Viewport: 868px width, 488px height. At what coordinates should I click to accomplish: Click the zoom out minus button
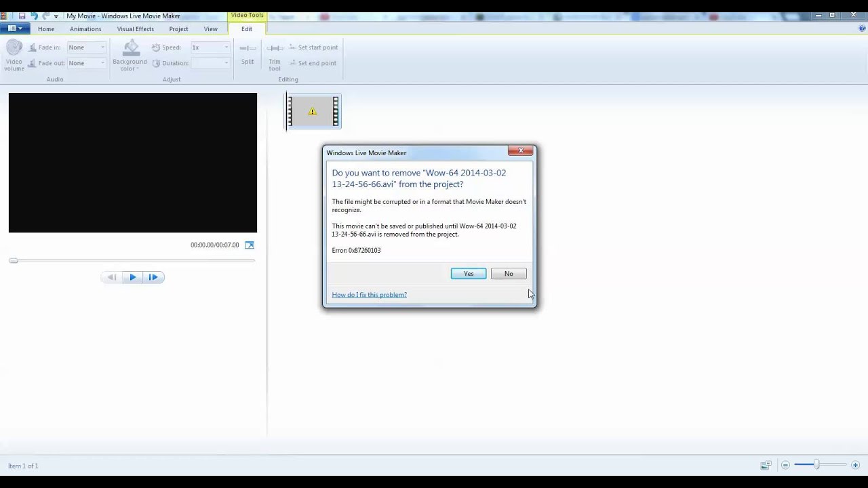785,465
